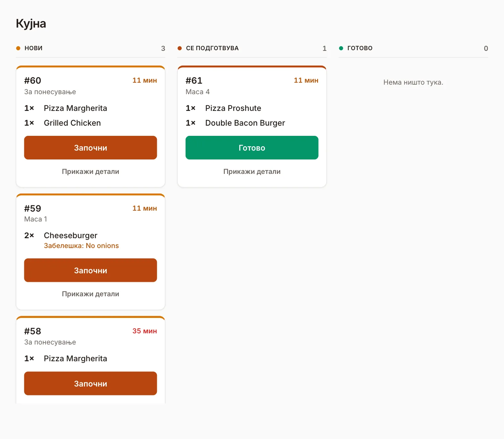Select Cheeseburger item in order #59

71,236
